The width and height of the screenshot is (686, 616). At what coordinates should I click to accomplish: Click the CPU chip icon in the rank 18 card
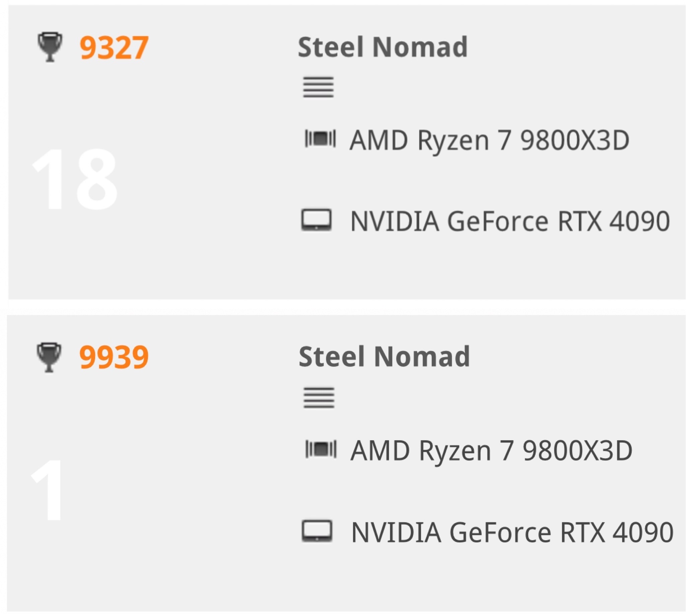point(320,139)
